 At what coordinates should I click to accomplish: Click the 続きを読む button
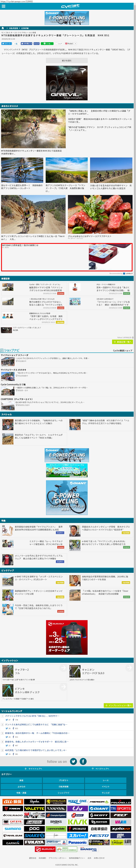pos(67,61)
